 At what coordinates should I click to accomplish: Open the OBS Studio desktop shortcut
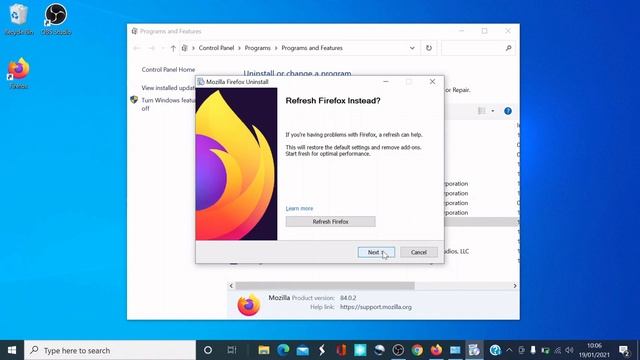(56, 19)
